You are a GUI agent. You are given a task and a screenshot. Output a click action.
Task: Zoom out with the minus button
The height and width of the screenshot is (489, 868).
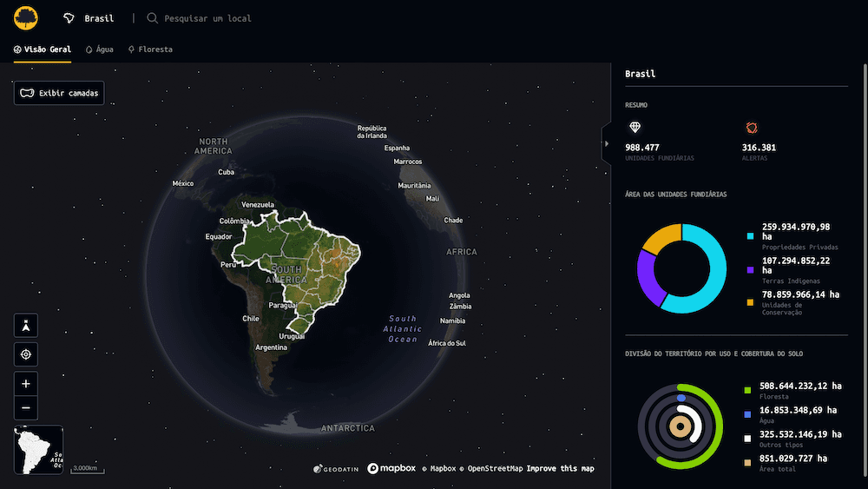tap(26, 406)
